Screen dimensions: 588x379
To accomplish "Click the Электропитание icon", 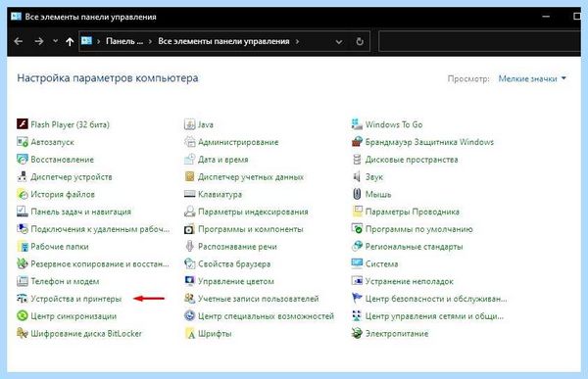I will pyautogui.click(x=357, y=333).
